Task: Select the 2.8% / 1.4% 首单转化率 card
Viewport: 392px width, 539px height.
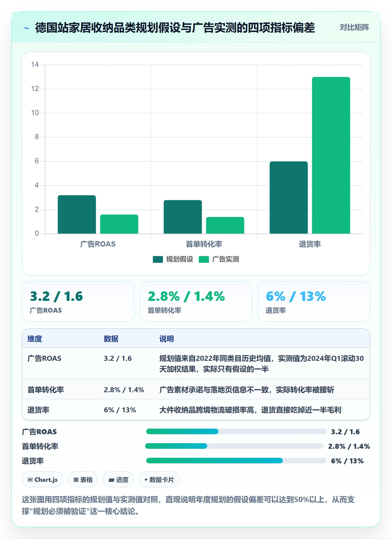Action: coord(196,301)
